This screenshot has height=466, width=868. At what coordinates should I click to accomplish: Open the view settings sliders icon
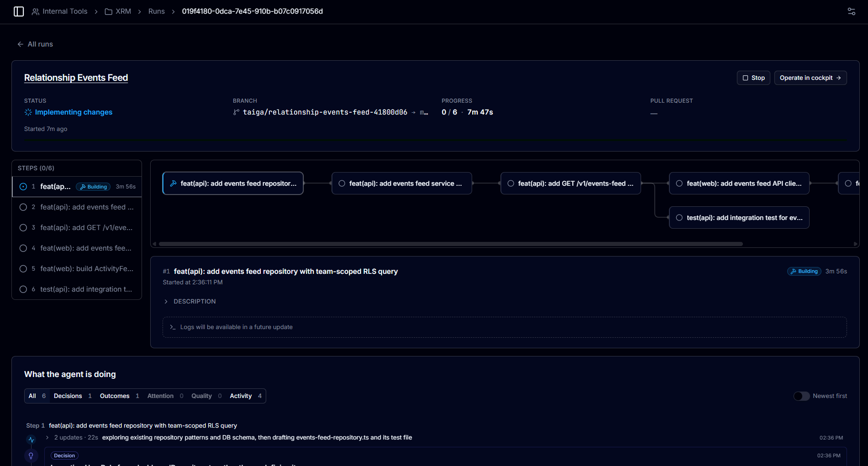tap(852, 11)
